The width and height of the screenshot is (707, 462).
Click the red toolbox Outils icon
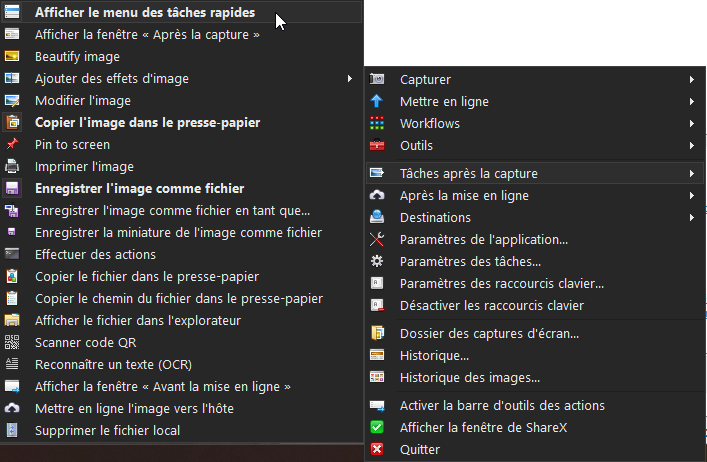coord(377,145)
